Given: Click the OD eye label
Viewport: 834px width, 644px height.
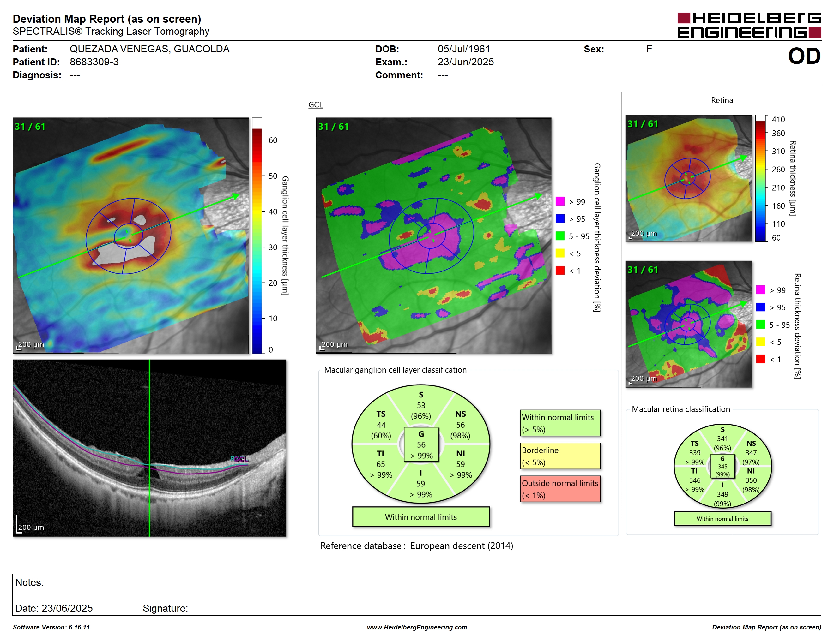Looking at the screenshot, I should 804,56.
